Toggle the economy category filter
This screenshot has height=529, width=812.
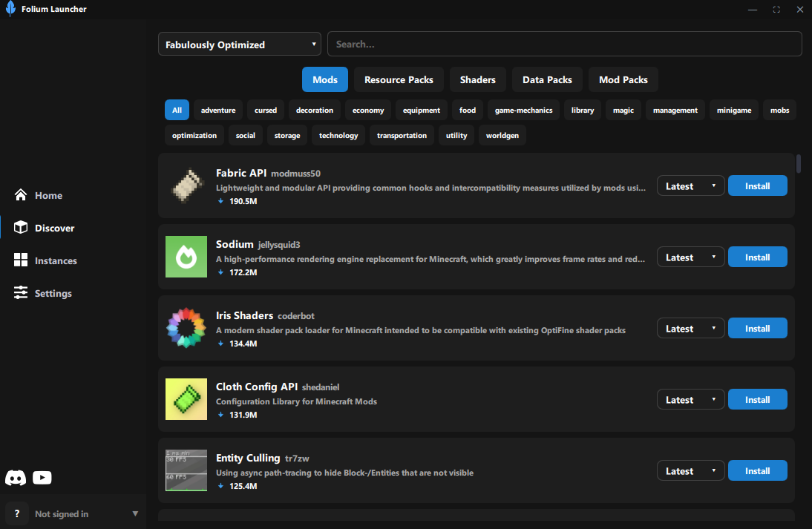click(368, 111)
